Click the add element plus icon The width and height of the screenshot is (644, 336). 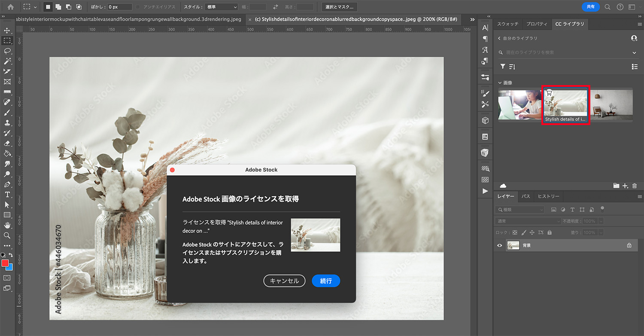click(625, 186)
